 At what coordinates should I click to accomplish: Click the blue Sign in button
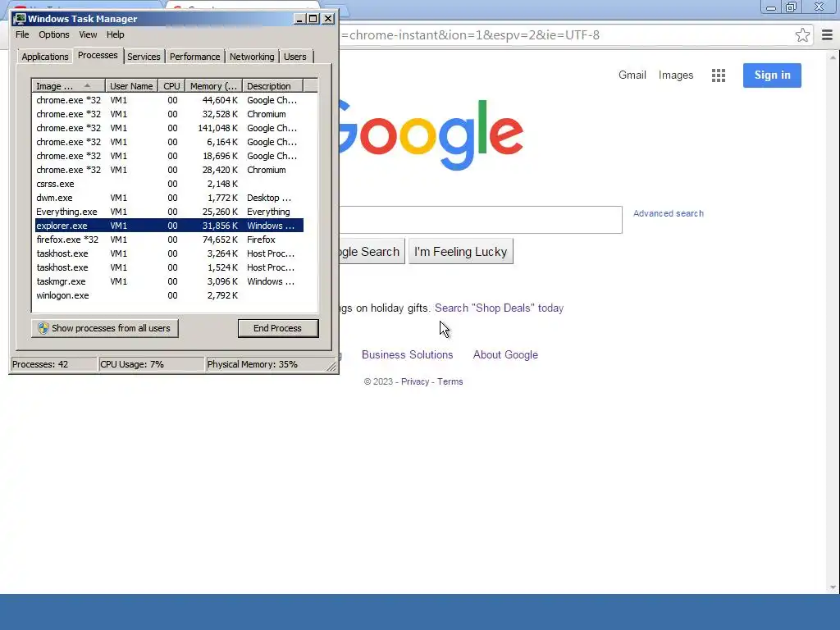click(772, 75)
